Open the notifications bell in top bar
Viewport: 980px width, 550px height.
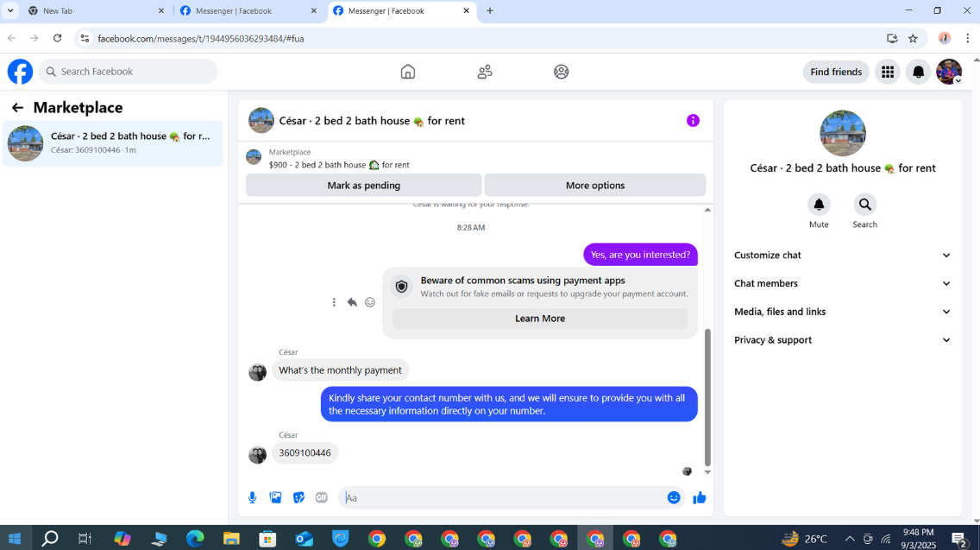[x=918, y=72]
